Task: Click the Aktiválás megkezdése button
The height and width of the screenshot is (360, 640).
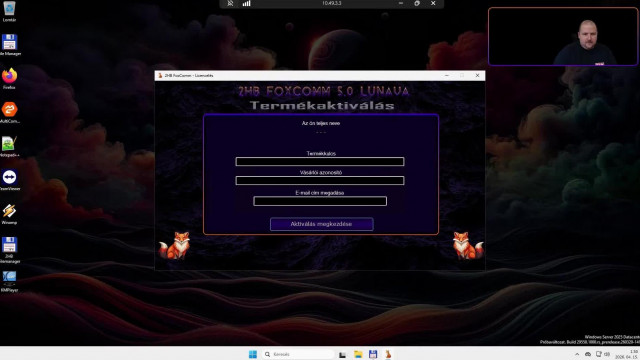Action: click(x=322, y=224)
